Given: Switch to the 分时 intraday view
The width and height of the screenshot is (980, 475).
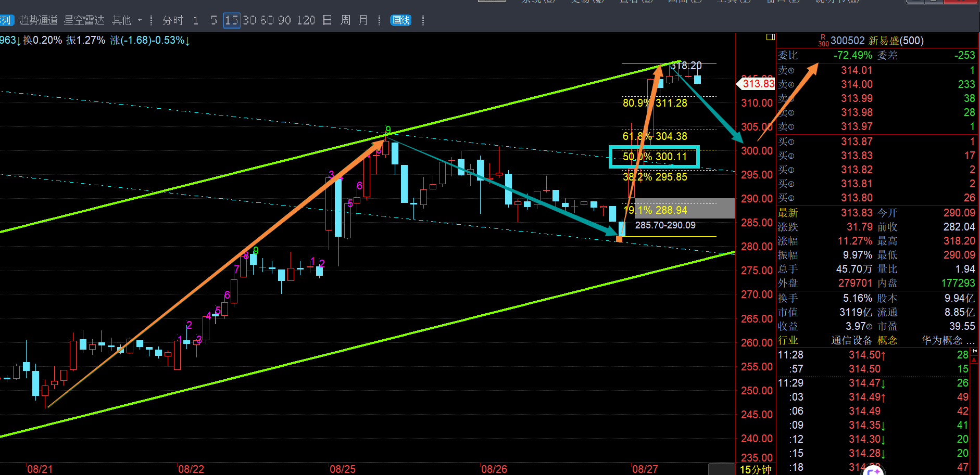Looking at the screenshot, I should pos(173,20).
